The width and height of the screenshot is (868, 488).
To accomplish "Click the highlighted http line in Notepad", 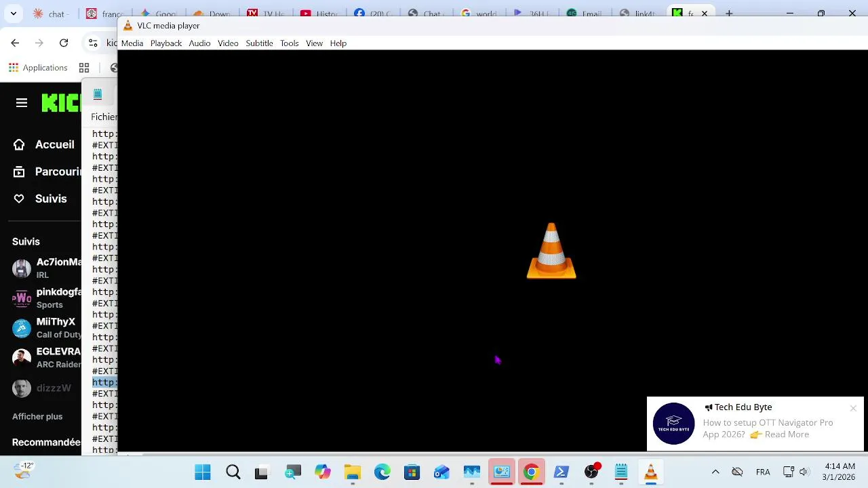I will [104, 382].
